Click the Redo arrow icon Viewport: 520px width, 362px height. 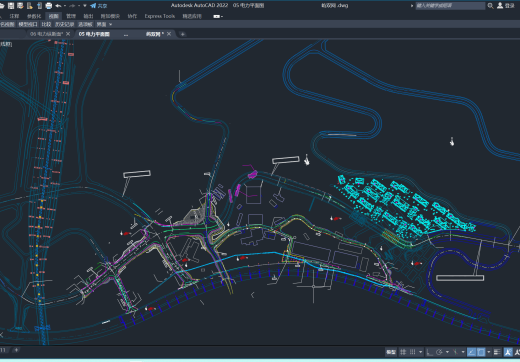coord(73,6)
